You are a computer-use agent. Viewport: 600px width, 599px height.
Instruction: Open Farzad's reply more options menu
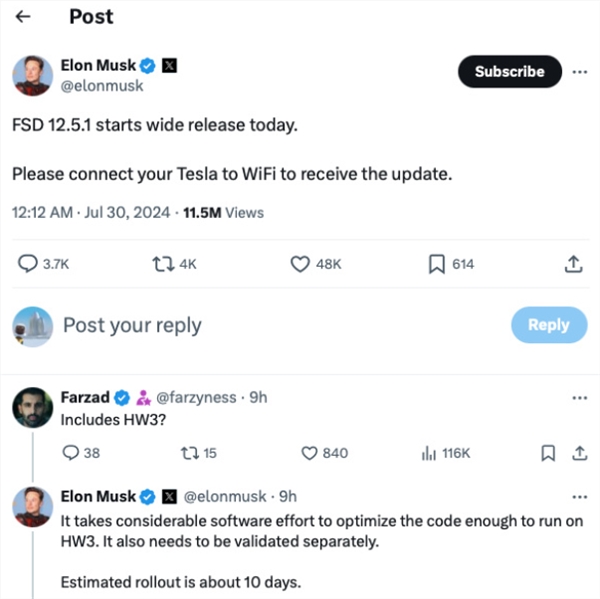580,397
